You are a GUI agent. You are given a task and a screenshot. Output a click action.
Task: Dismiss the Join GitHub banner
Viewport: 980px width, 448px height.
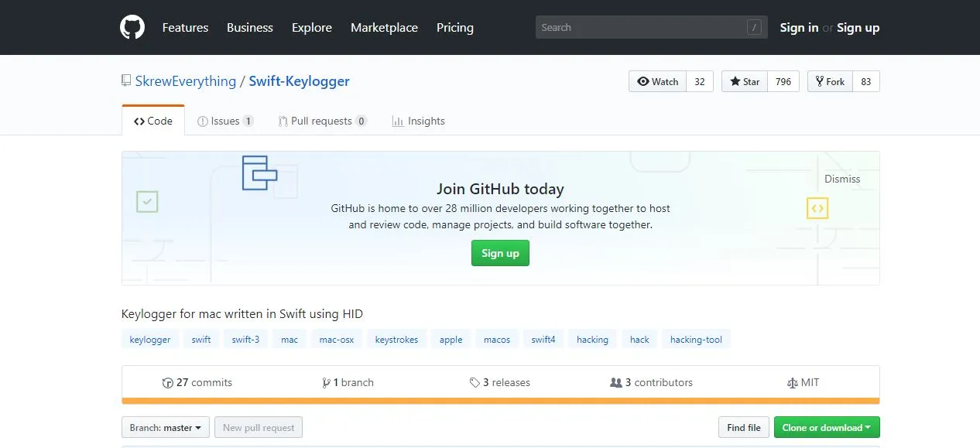pos(842,179)
